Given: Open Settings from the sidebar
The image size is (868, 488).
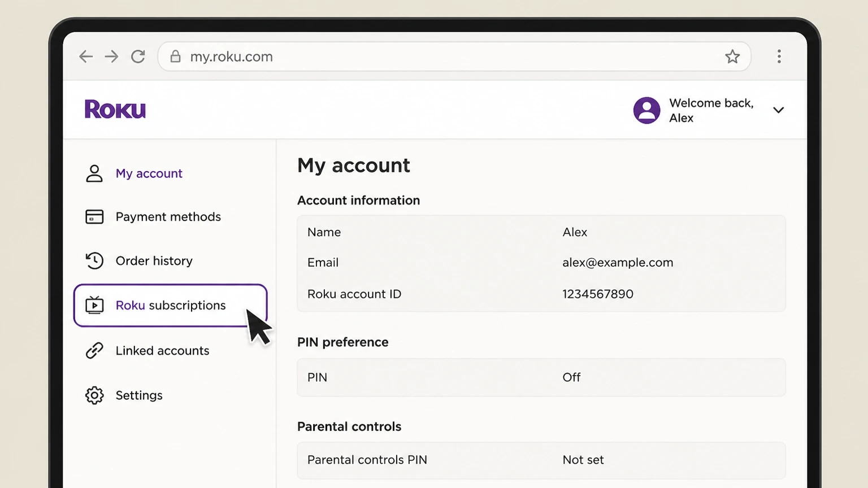Looking at the screenshot, I should coord(139,395).
